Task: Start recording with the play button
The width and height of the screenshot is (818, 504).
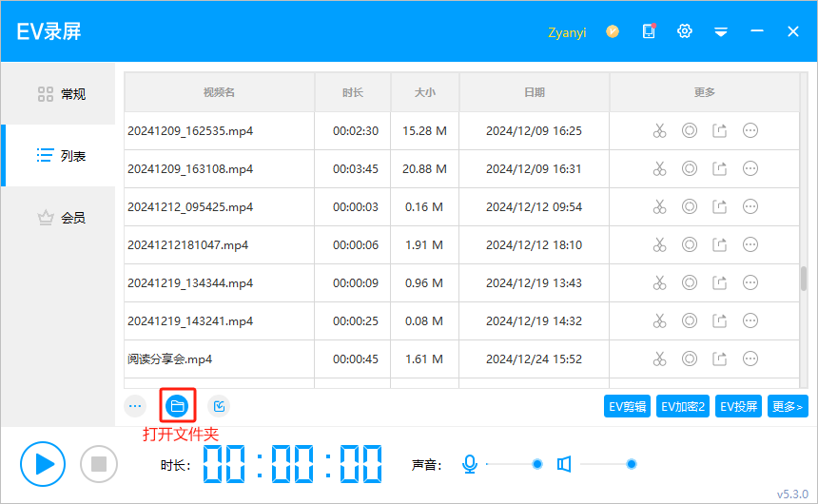Action: [x=43, y=464]
